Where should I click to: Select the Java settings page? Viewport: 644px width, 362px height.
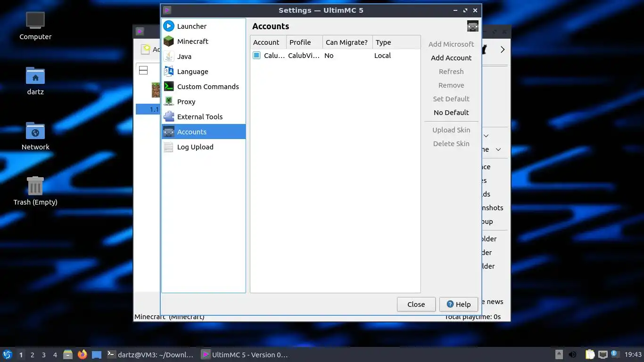coord(204,57)
